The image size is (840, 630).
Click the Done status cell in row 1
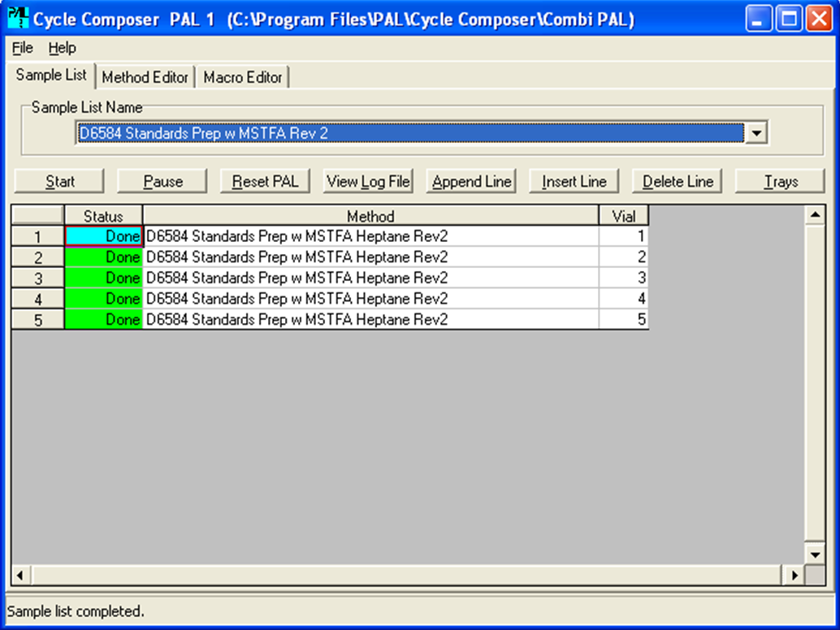(103, 236)
